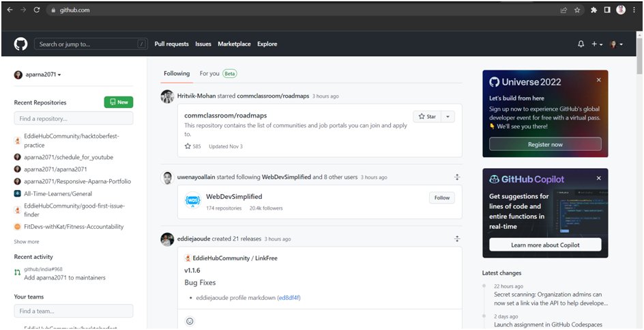Open Launch assignment in GitHub Codespaces entry
644x330 pixels.
click(548, 325)
